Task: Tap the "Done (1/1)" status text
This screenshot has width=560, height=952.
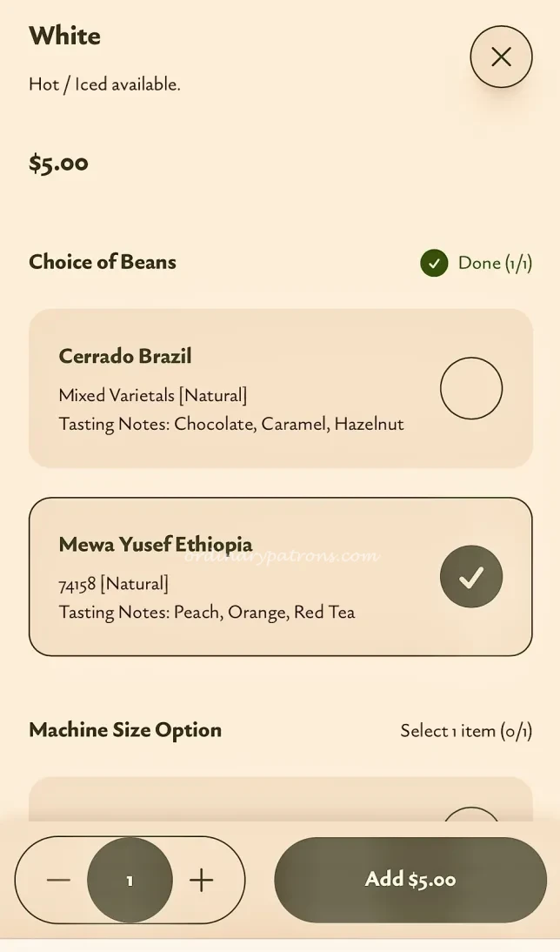Action: pyautogui.click(x=495, y=263)
